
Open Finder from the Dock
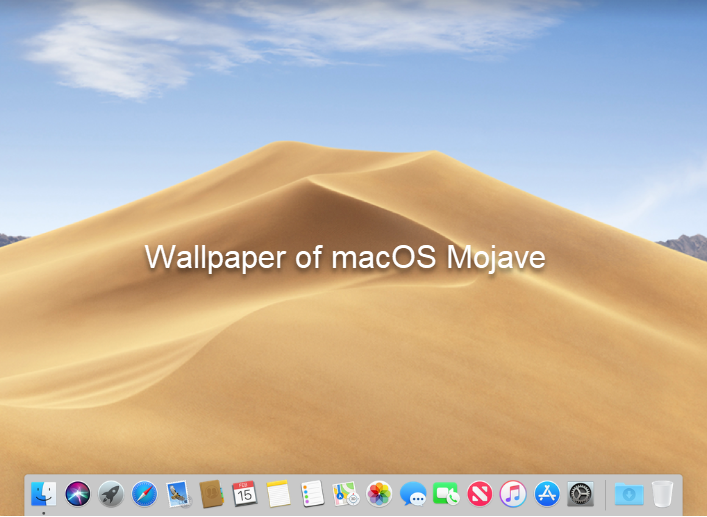[x=44, y=493]
